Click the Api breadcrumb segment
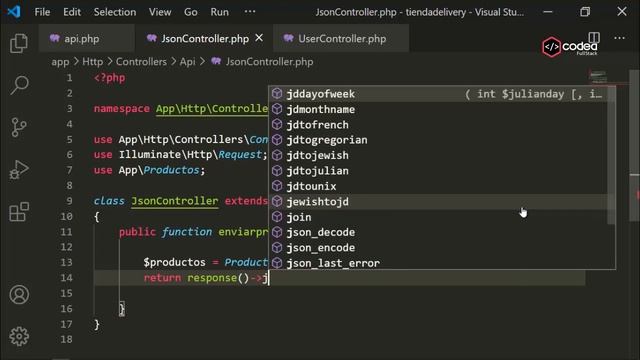 click(187, 62)
